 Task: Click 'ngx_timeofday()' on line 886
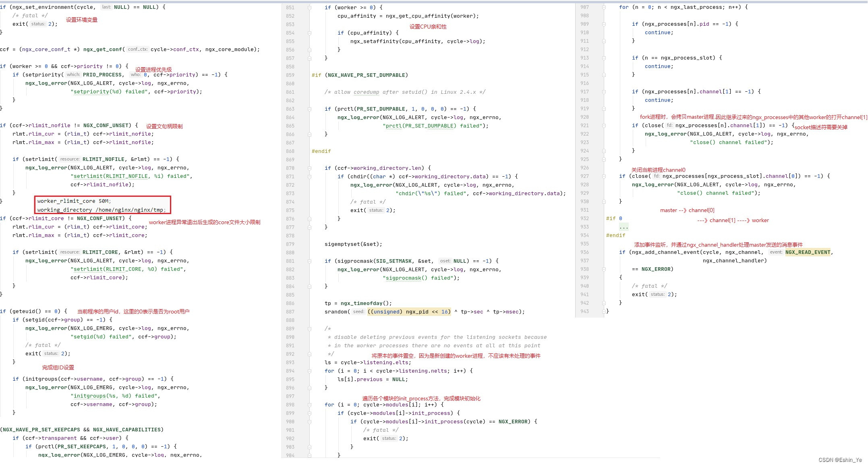click(366, 303)
